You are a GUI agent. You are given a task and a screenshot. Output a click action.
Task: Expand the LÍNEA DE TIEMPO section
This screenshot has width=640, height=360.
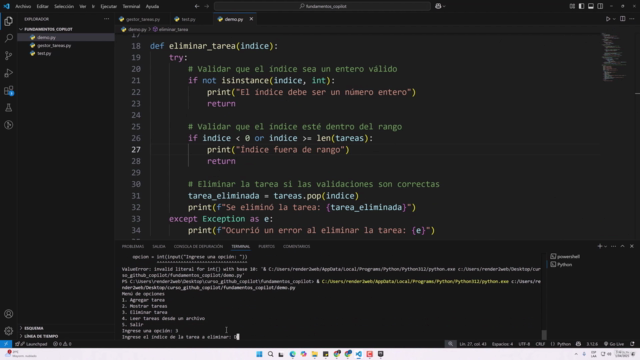tap(41, 336)
